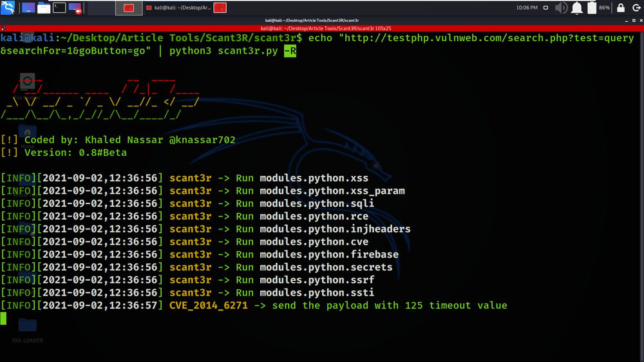Open the volume speaker control
Screen dimensions: 644x362
tap(561, 8)
